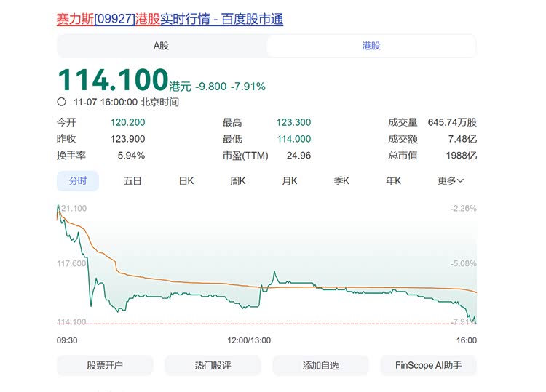Switch to the 月K monthly chart
This screenshot has height=392, width=546.
pyautogui.click(x=290, y=180)
